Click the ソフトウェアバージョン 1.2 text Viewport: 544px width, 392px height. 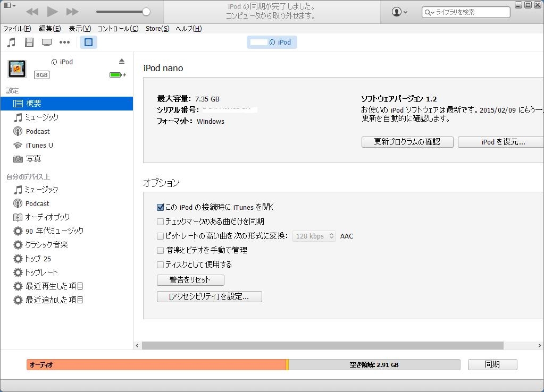coord(399,99)
